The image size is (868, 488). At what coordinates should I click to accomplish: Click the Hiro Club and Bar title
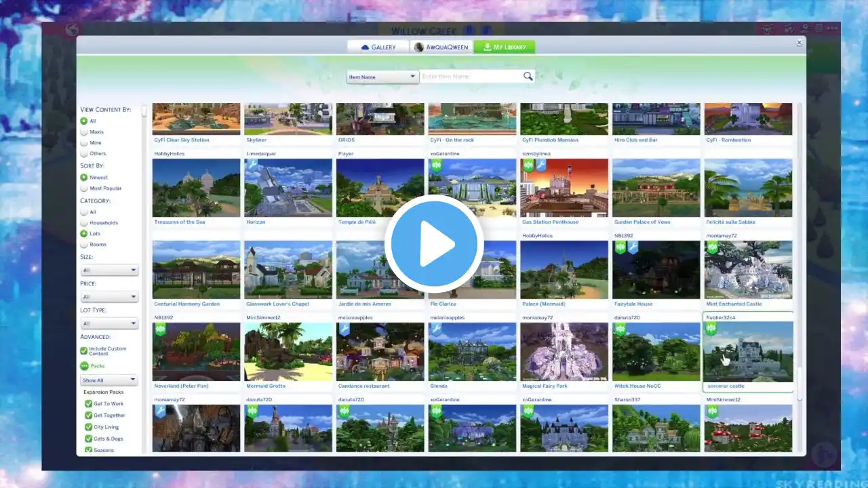click(635, 140)
